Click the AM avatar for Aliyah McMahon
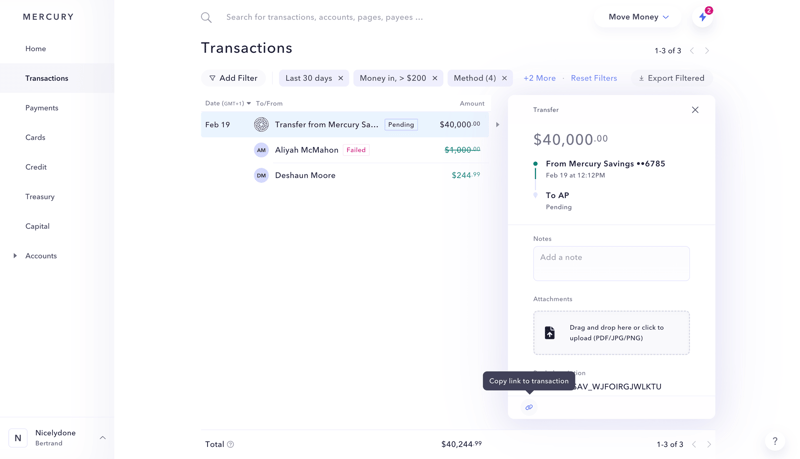Screen dimensions: 800x459 (261, 150)
